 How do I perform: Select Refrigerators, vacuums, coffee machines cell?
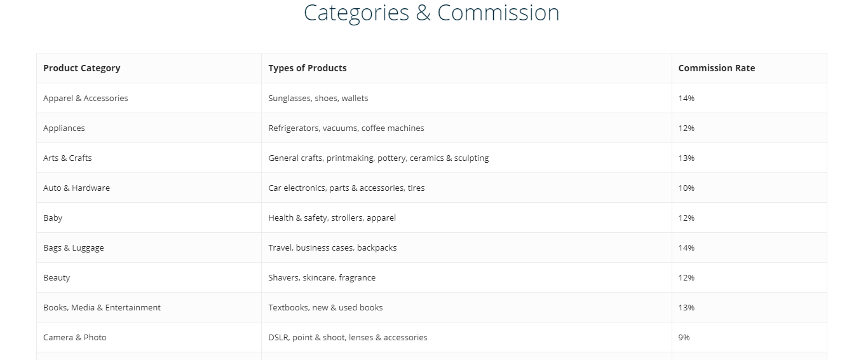click(x=466, y=128)
